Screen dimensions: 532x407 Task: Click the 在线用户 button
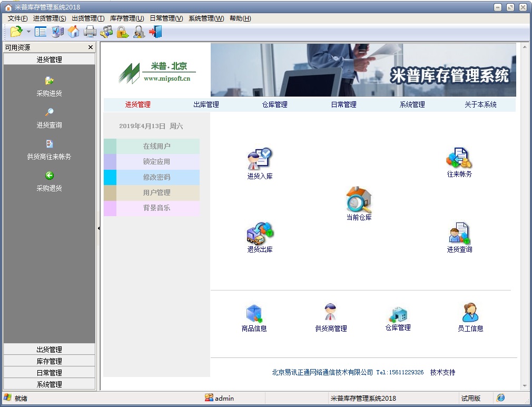click(152, 146)
